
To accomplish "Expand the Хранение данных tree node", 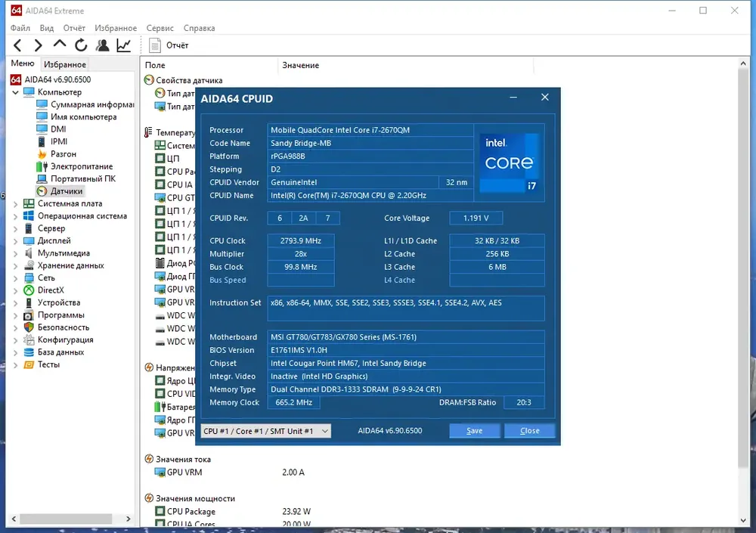I will tap(15, 266).
